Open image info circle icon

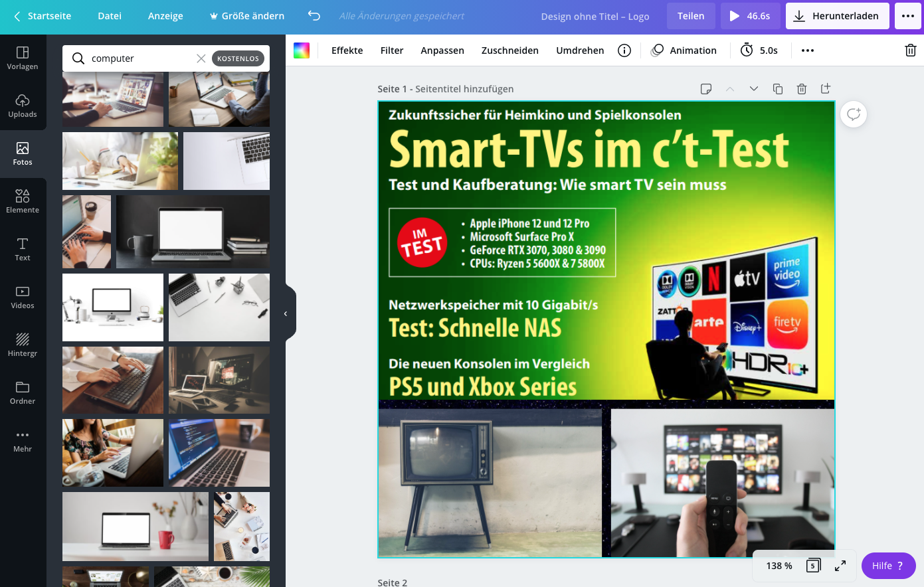coord(624,50)
